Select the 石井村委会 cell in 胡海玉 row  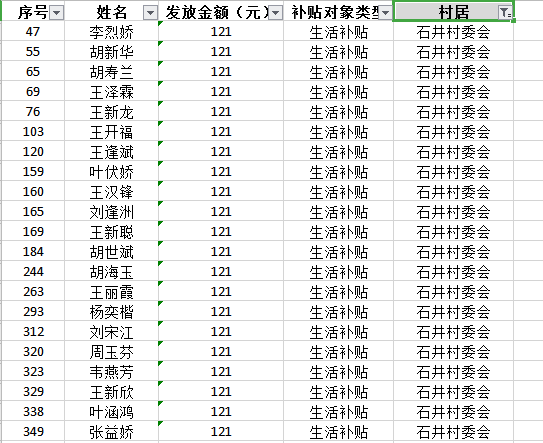[x=453, y=272]
